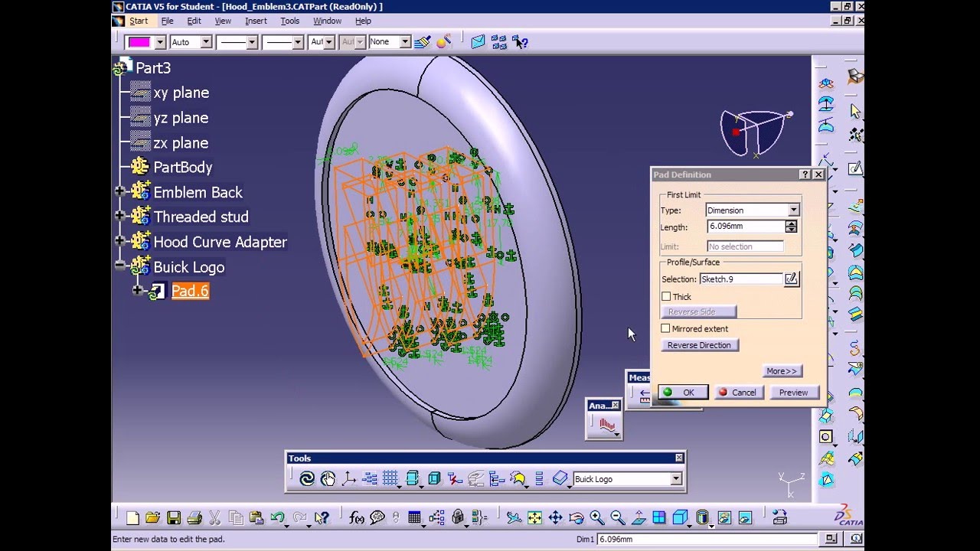The image size is (980, 551).
Task: Click the Axis System icon in Tools
Action: [x=349, y=479]
